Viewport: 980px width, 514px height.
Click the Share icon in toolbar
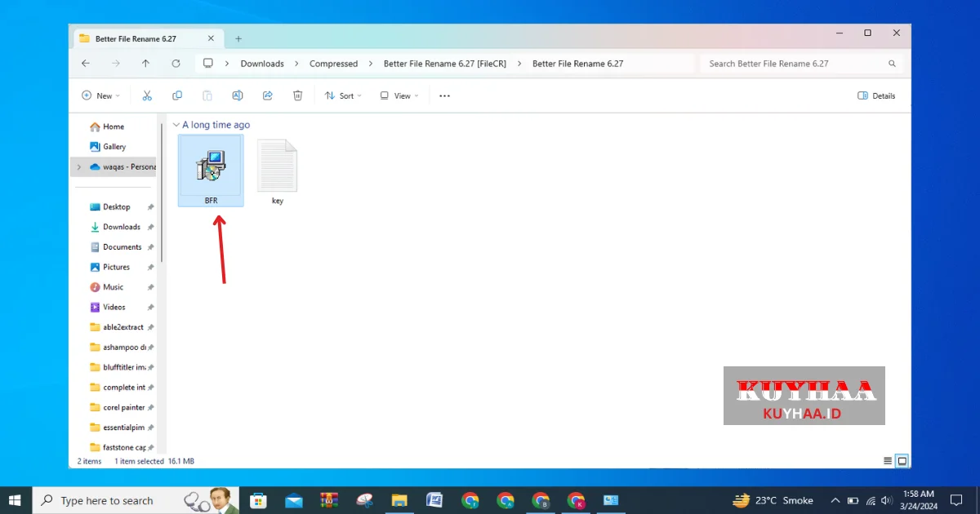click(x=268, y=95)
